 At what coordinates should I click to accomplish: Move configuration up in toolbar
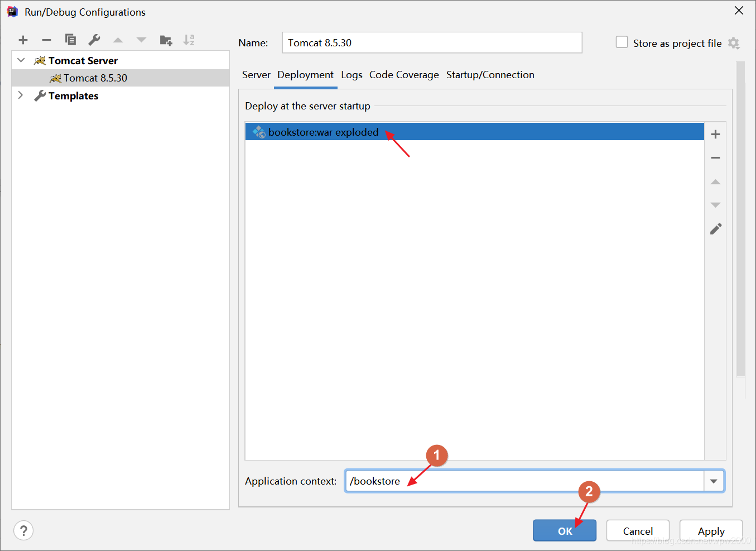pos(118,40)
